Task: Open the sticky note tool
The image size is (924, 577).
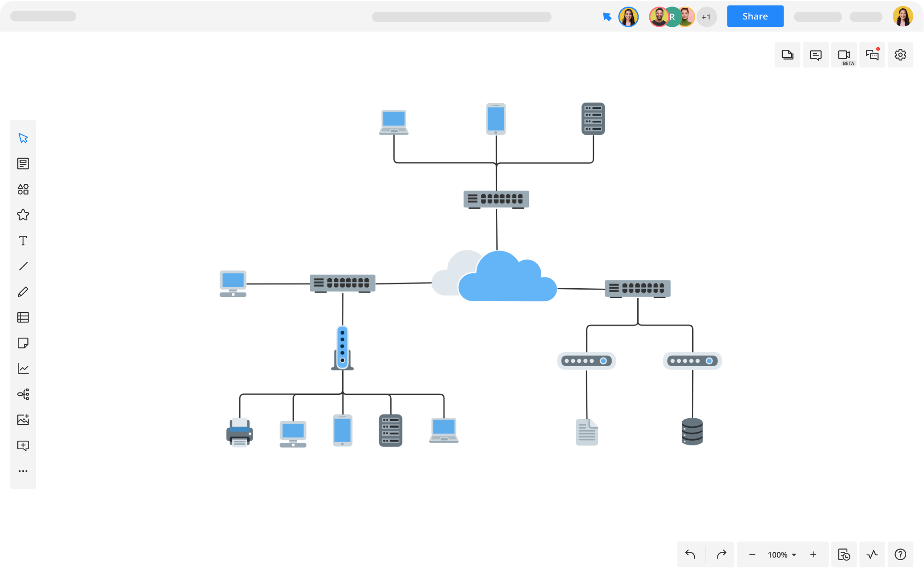Action: pyautogui.click(x=23, y=343)
